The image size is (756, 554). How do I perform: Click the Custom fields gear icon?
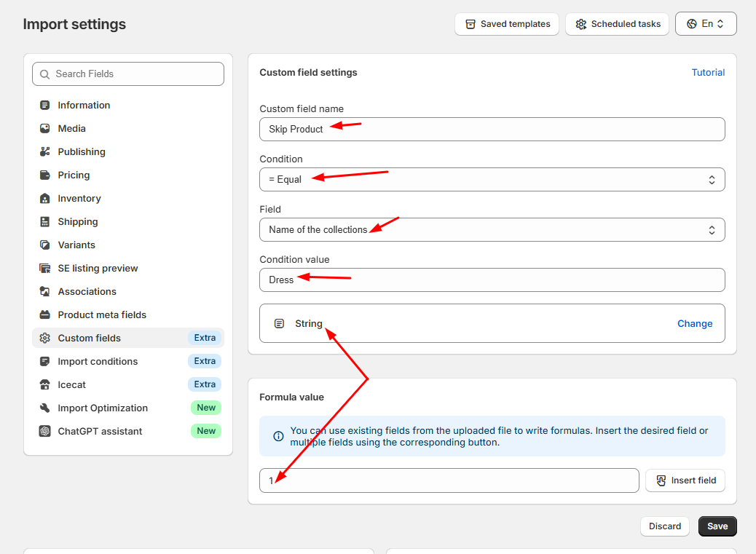click(x=45, y=339)
